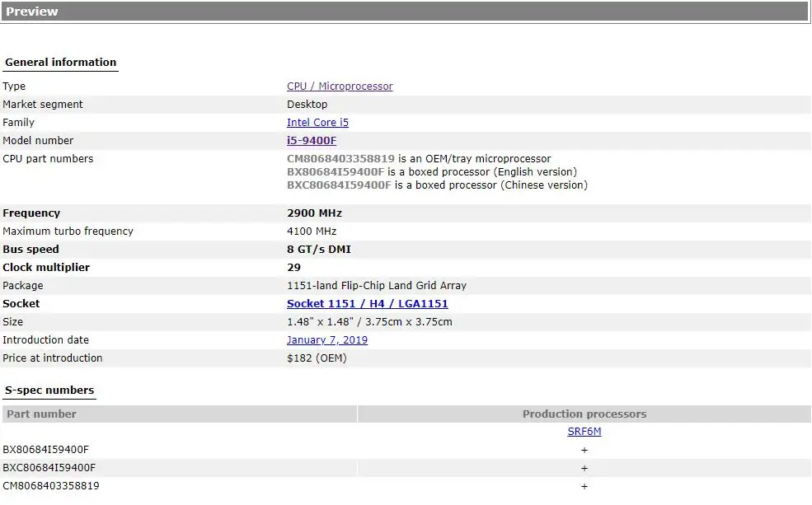Click the Bus speed label
The image size is (812, 505).
click(31, 250)
